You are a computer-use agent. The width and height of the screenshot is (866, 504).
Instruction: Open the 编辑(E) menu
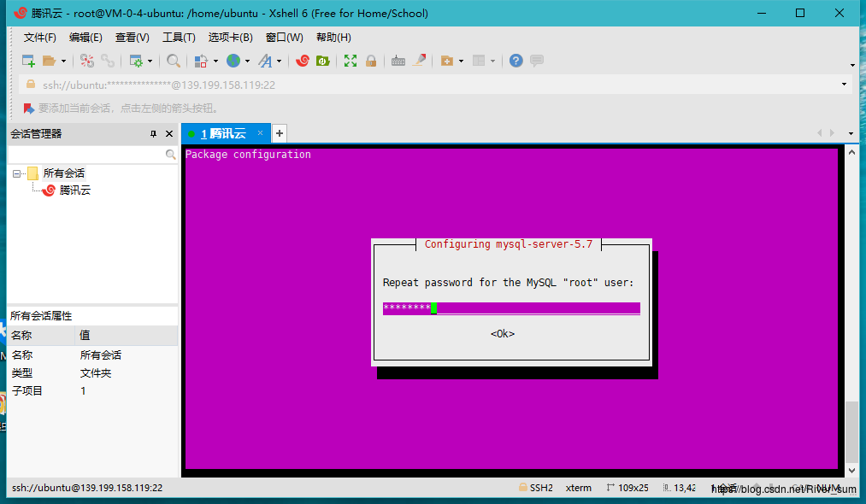click(x=85, y=38)
